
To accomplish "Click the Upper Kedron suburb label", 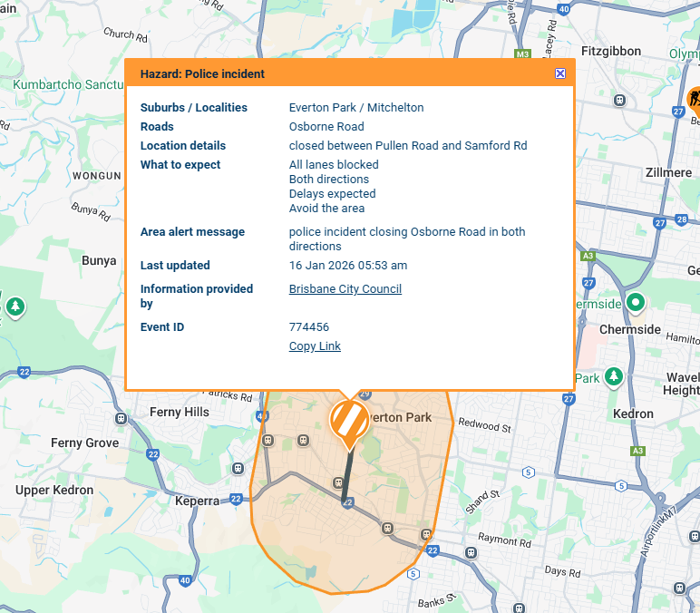I will coord(54,490).
